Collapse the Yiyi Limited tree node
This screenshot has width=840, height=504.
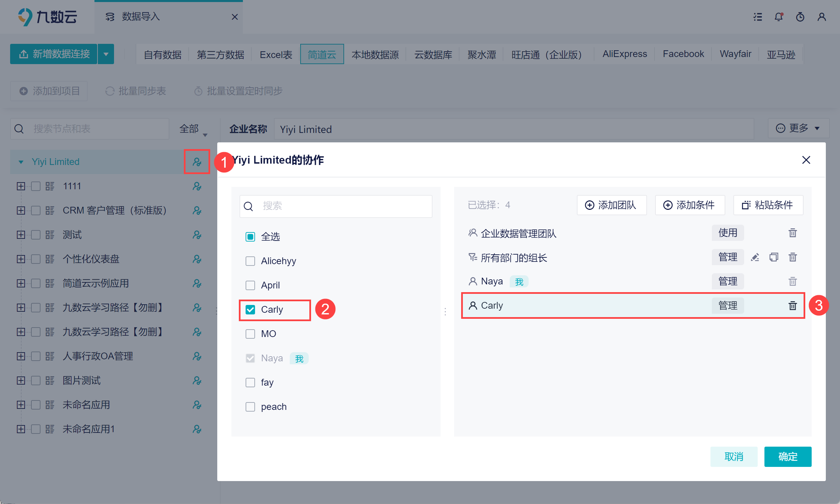tap(21, 162)
